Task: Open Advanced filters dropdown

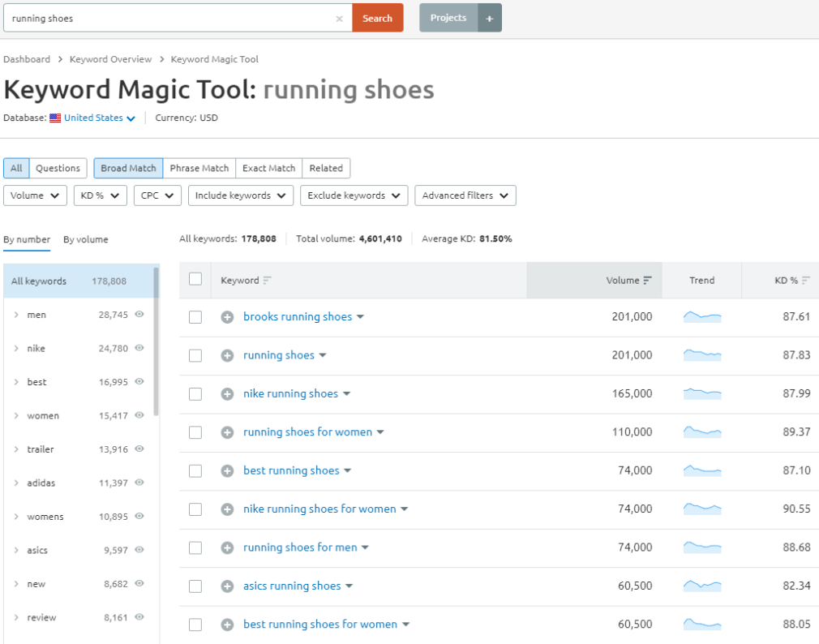Action: point(465,195)
